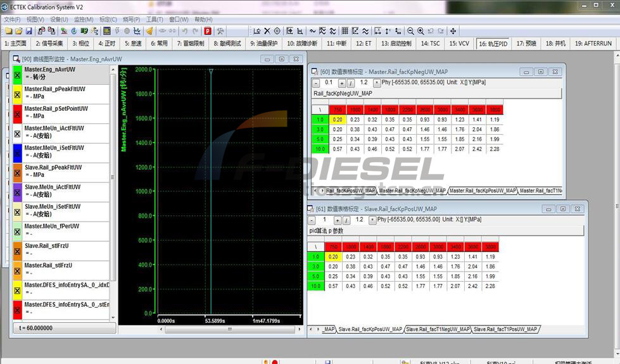
Task: Click the crosshair target icon
Action: [x=277, y=31]
